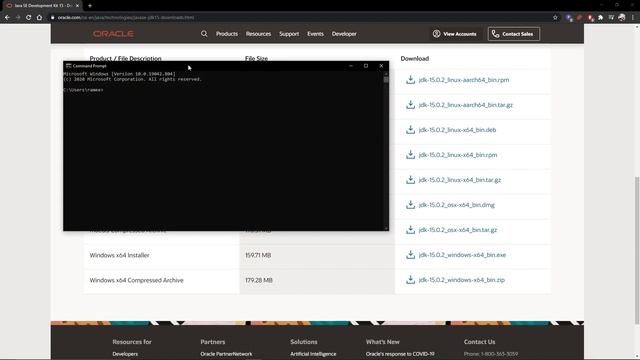Click the browser page vertical scrollbar
The image size is (640, 360).
point(637,250)
